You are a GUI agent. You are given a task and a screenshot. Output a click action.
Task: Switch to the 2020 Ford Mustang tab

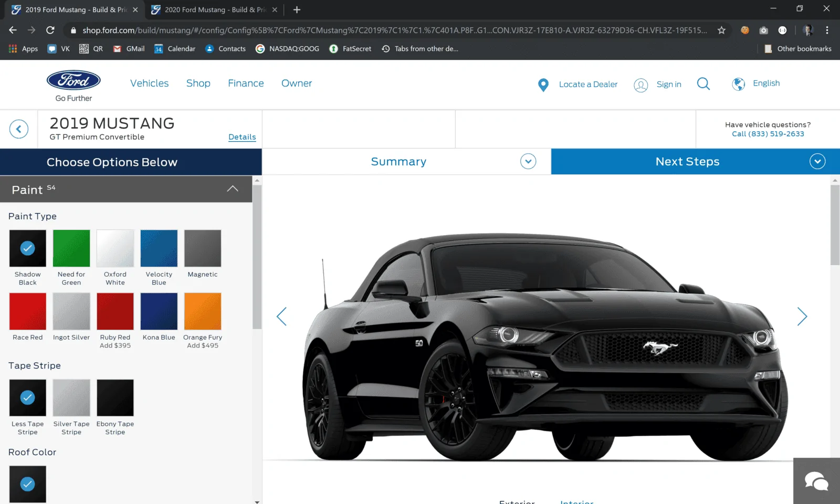pos(214,9)
